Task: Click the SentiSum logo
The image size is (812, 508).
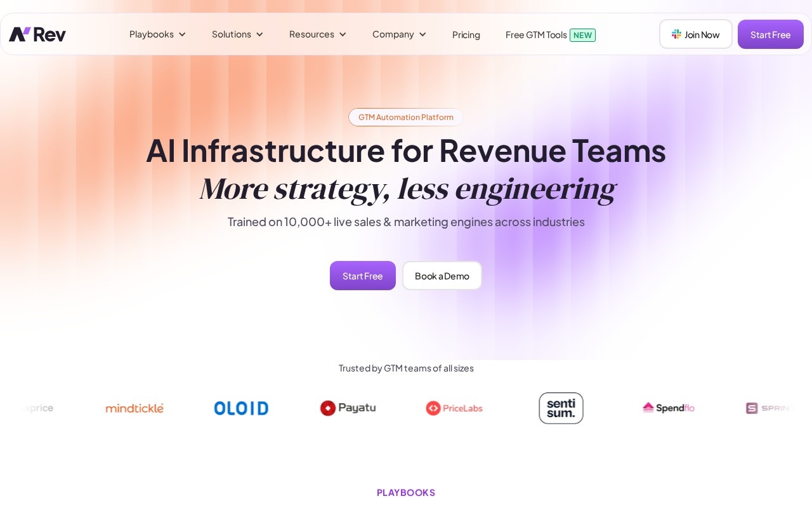Action: click(561, 408)
